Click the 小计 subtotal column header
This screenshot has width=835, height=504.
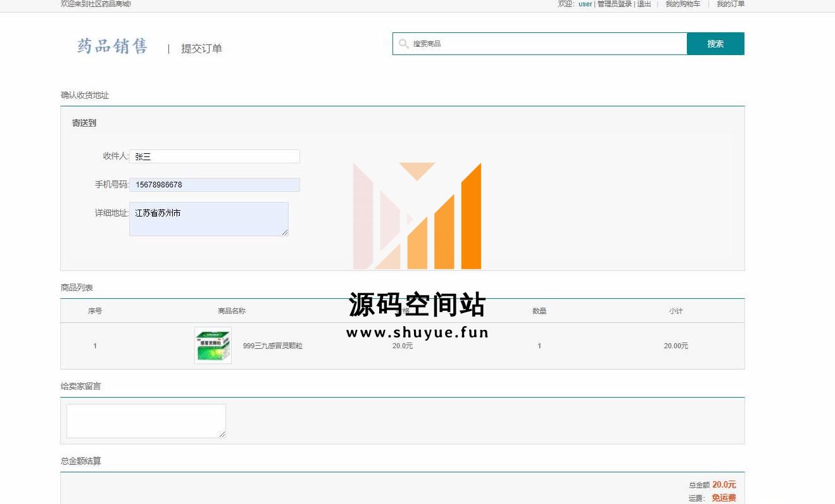pos(675,311)
